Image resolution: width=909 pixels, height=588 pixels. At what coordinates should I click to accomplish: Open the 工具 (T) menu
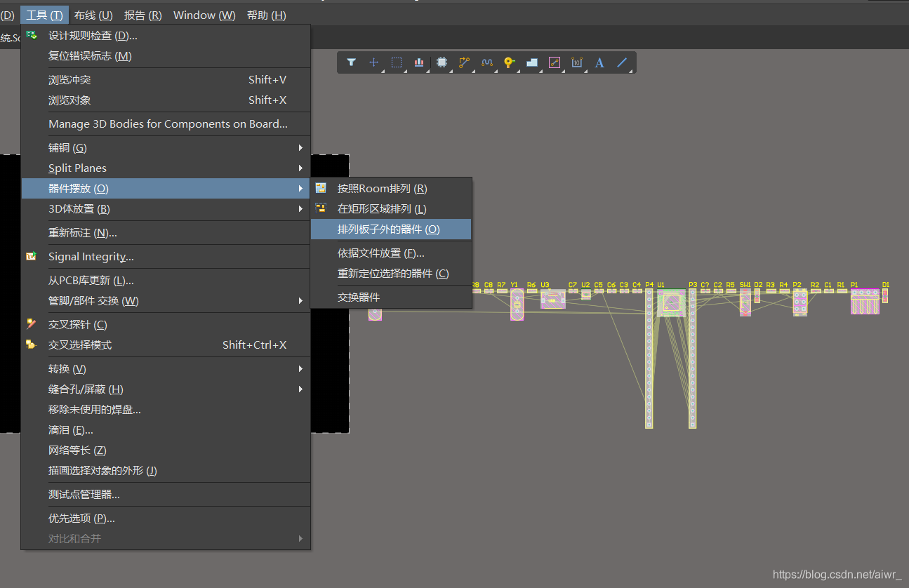(44, 15)
